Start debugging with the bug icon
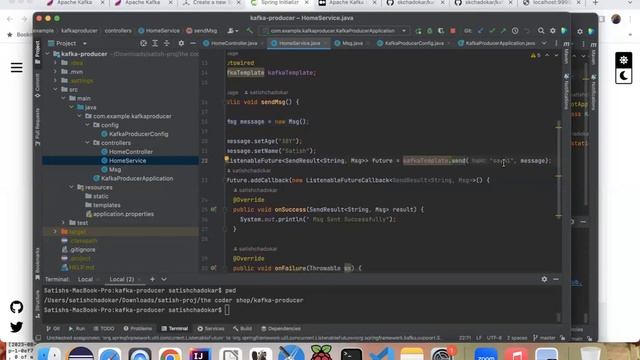Image resolution: width=640 pixels, height=360 pixels. point(429,31)
